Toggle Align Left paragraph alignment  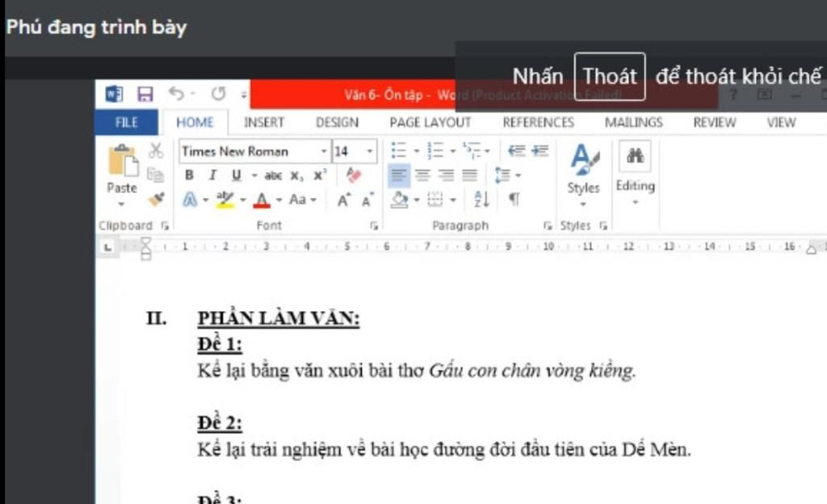point(399,175)
